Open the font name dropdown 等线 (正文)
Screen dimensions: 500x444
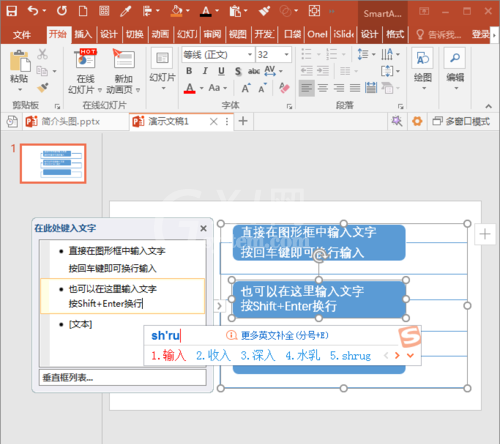pos(249,54)
